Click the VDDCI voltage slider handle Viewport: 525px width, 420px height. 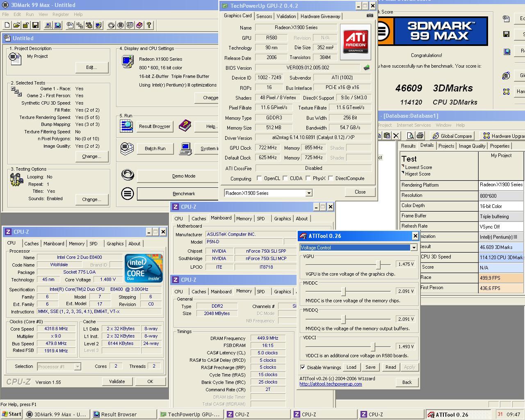373,347
